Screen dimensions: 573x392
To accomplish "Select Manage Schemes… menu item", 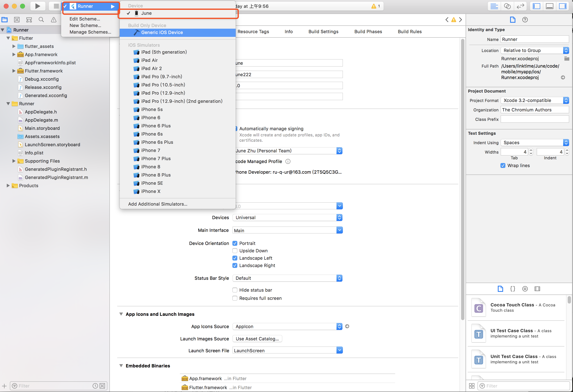I will [x=90, y=32].
